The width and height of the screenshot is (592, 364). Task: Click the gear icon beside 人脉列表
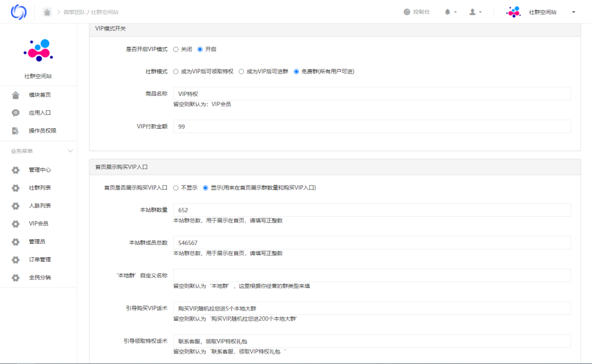(x=16, y=206)
